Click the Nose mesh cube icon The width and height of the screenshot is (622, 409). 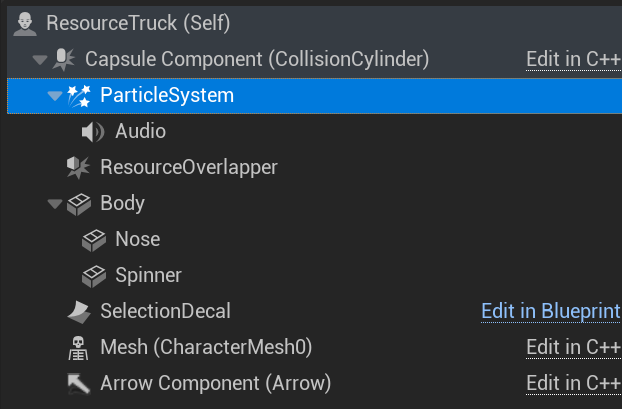point(94,239)
